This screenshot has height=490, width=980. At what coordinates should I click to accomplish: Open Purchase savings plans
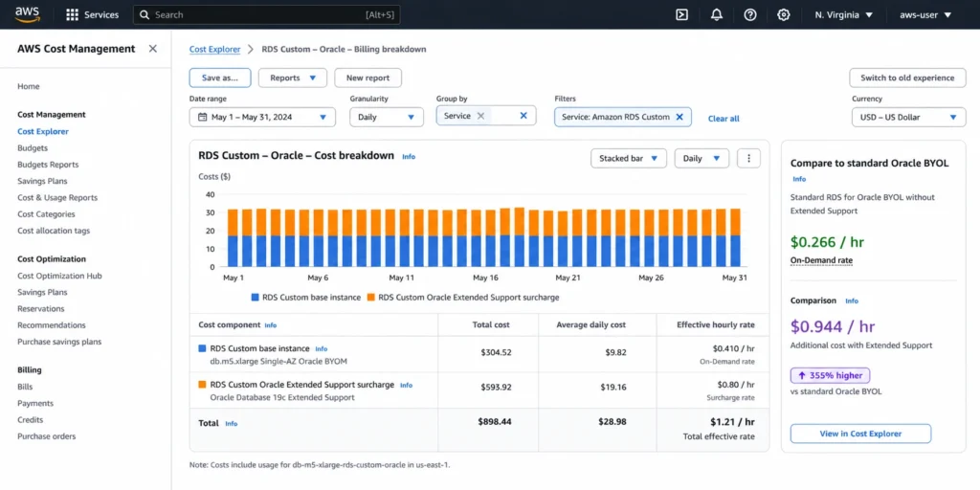coord(59,342)
